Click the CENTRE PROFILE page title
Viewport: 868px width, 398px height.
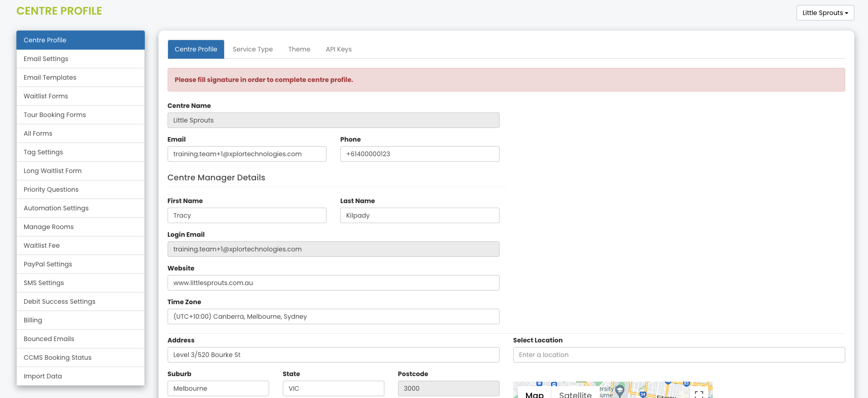coord(59,11)
